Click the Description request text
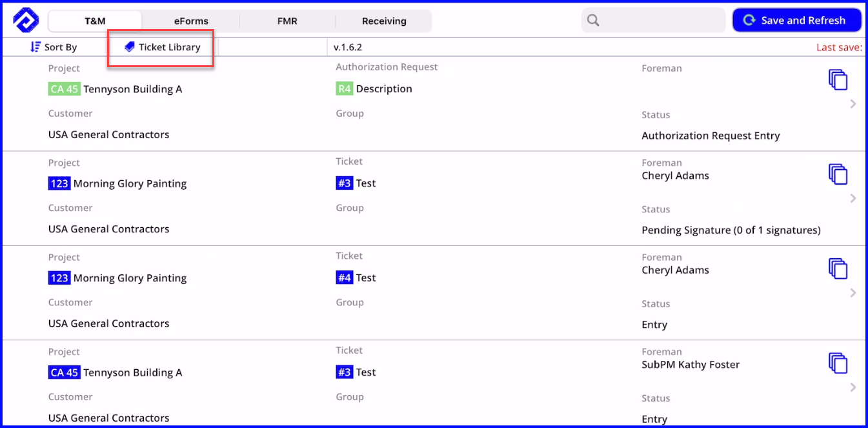 point(384,88)
